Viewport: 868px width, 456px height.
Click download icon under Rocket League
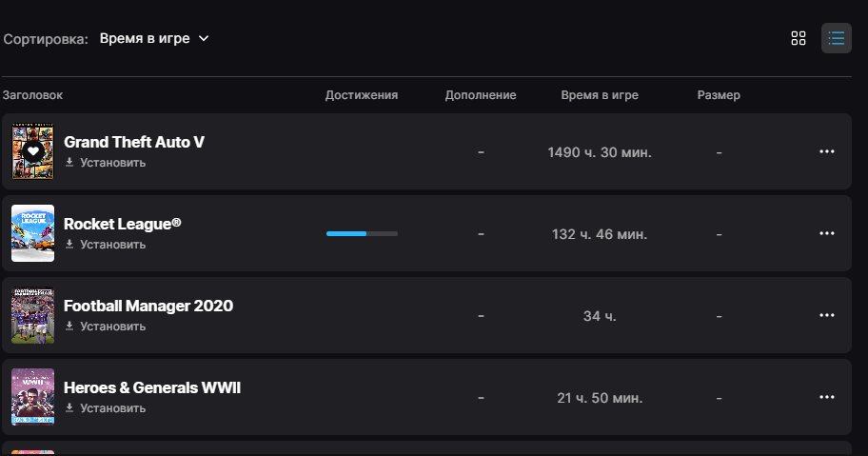pos(69,244)
